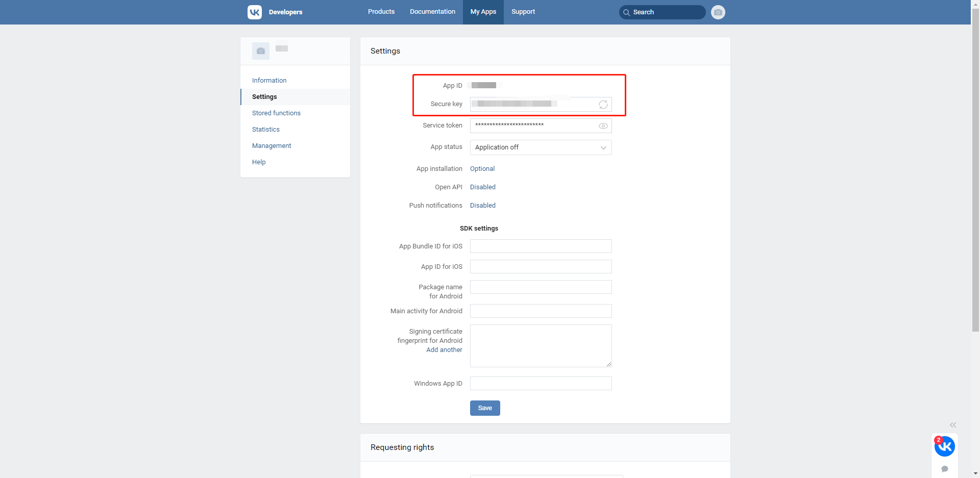Collapse the side panel with double chevron
Viewport: 980px width, 478px height.
952,425
